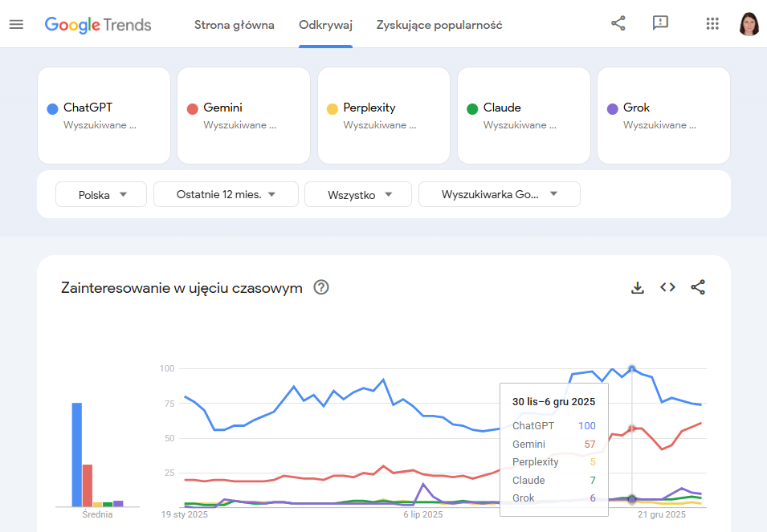Expand the Wszystko category dropdown
Viewport: 767px width, 532px height.
(358, 194)
